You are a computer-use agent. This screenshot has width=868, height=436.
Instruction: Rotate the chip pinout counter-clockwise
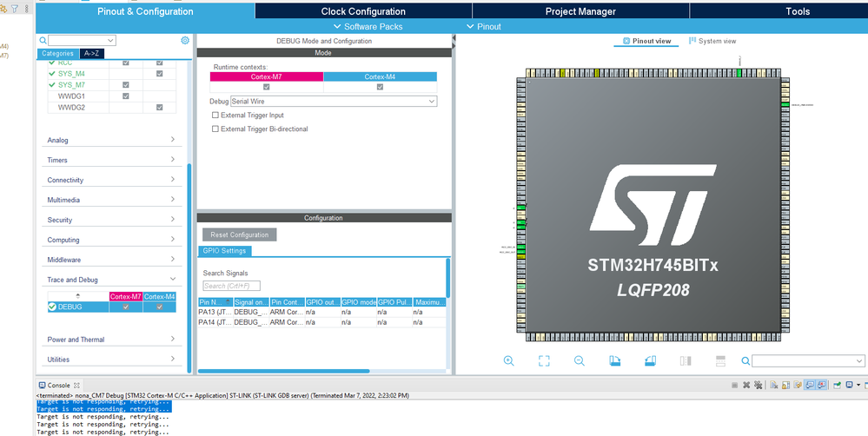tap(651, 360)
